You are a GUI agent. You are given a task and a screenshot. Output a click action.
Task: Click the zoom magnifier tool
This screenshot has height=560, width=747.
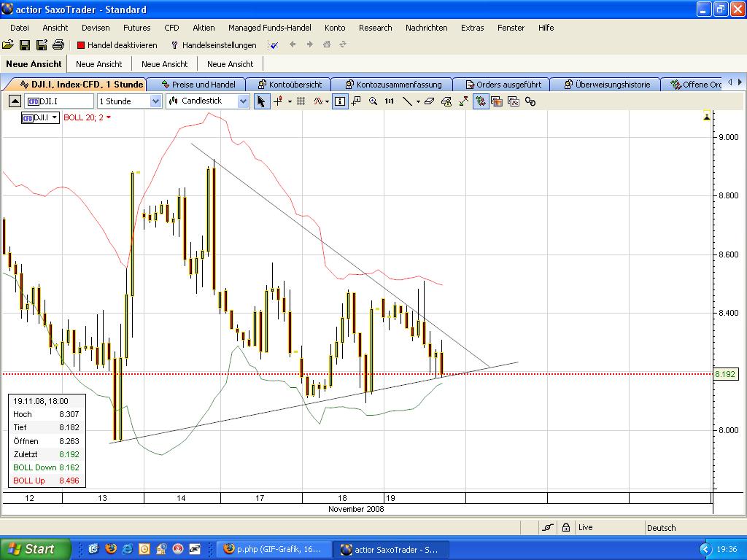pyautogui.click(x=373, y=101)
